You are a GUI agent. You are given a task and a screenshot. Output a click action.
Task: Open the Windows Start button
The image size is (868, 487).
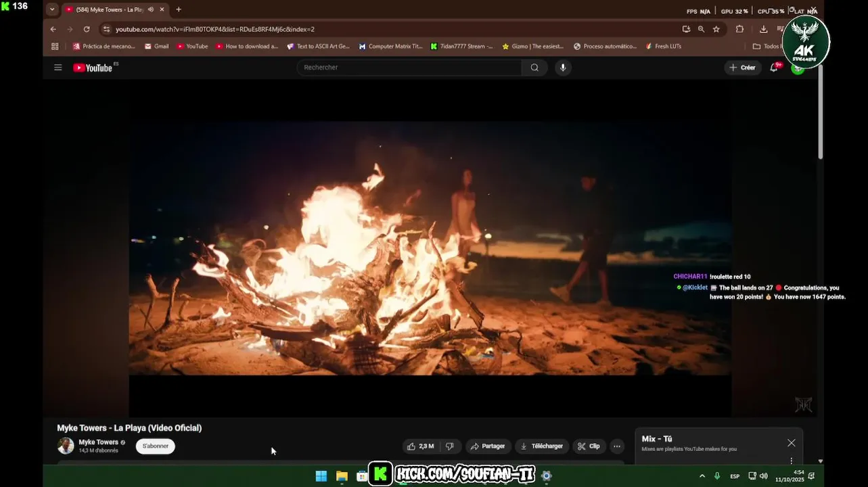pos(321,476)
